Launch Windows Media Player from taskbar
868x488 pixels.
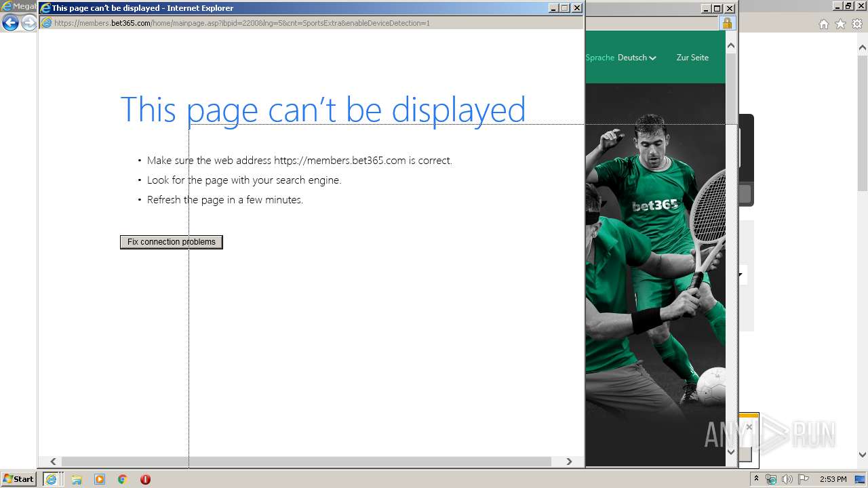coord(100,479)
